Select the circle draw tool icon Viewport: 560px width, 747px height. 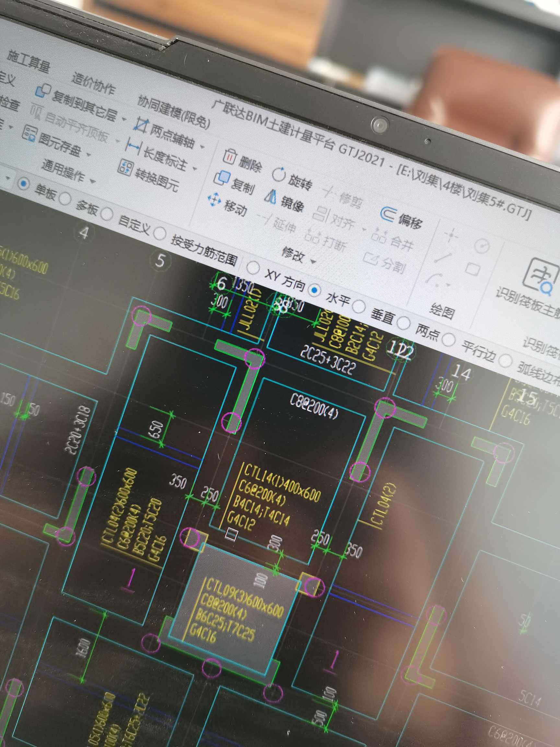coord(482,246)
